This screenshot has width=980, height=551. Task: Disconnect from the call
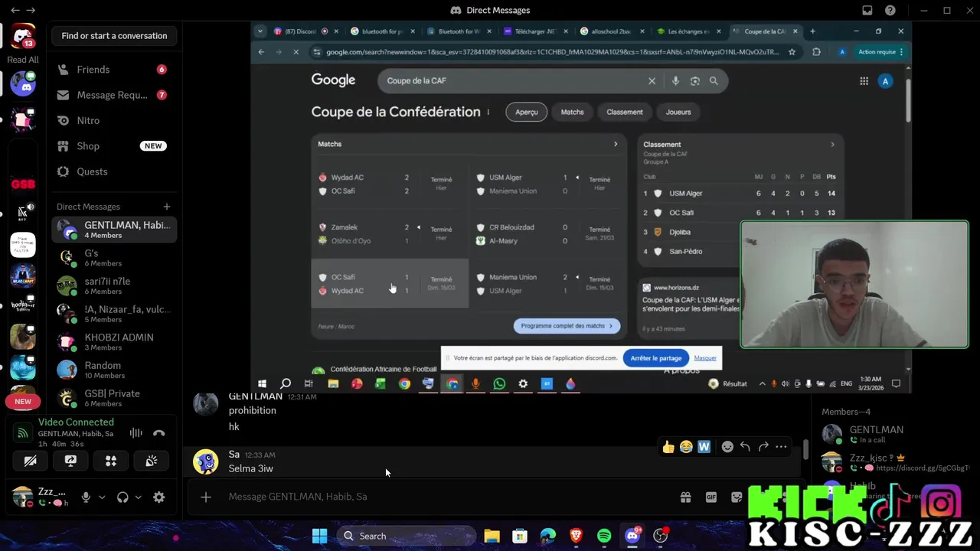(159, 433)
